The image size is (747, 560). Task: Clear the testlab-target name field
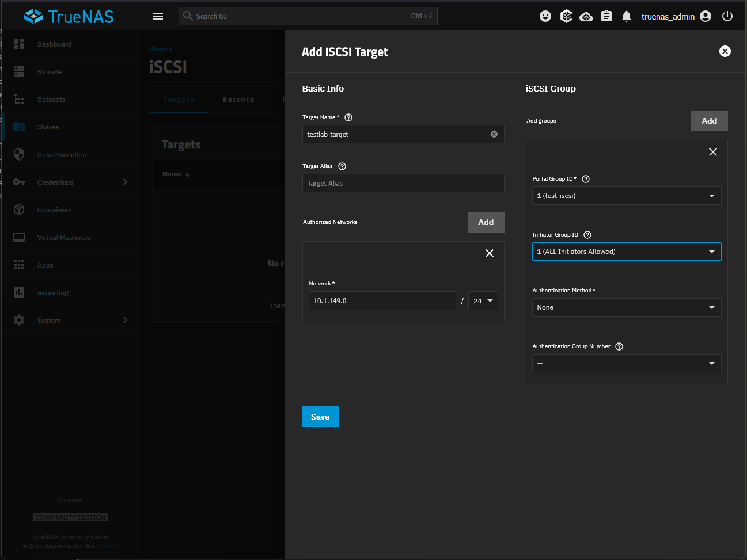(x=494, y=134)
